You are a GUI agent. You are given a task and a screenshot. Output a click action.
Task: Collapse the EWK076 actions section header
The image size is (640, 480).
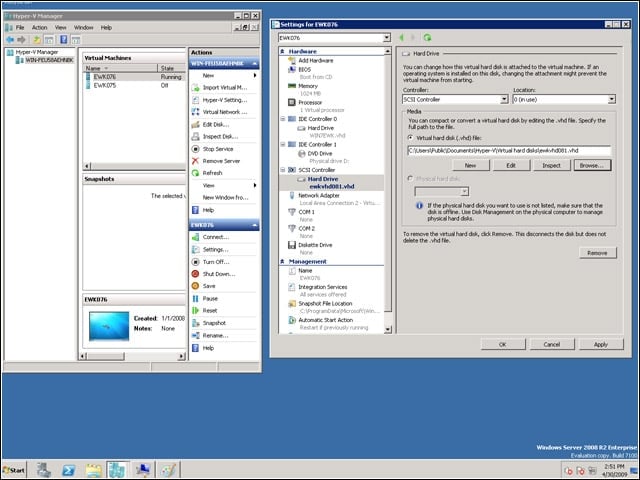click(x=255, y=225)
